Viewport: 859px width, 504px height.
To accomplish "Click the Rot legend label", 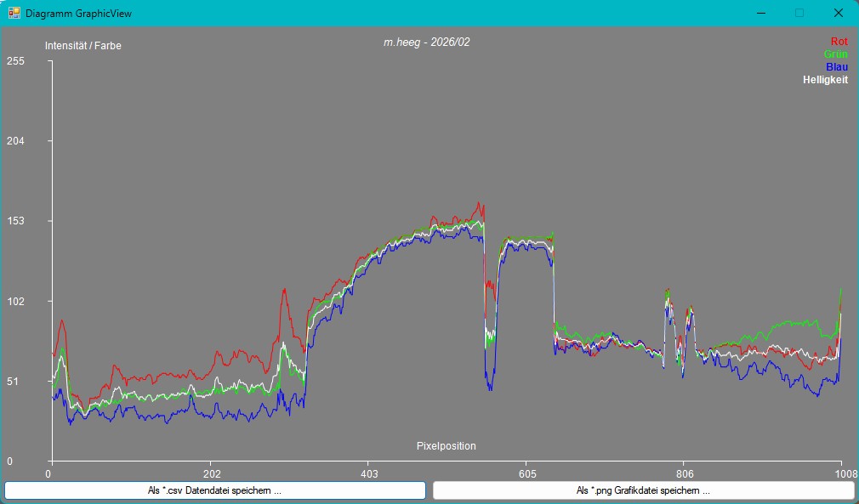I will pyautogui.click(x=839, y=42).
